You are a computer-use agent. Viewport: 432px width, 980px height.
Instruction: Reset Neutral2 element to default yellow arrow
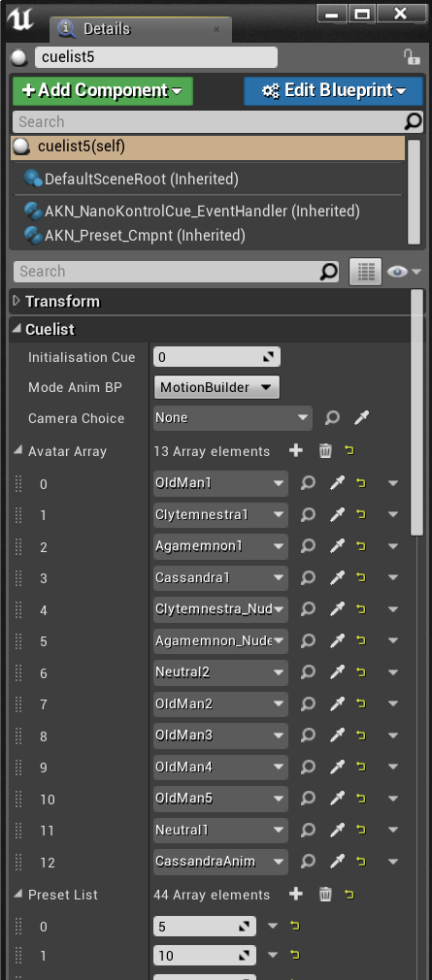click(x=361, y=672)
